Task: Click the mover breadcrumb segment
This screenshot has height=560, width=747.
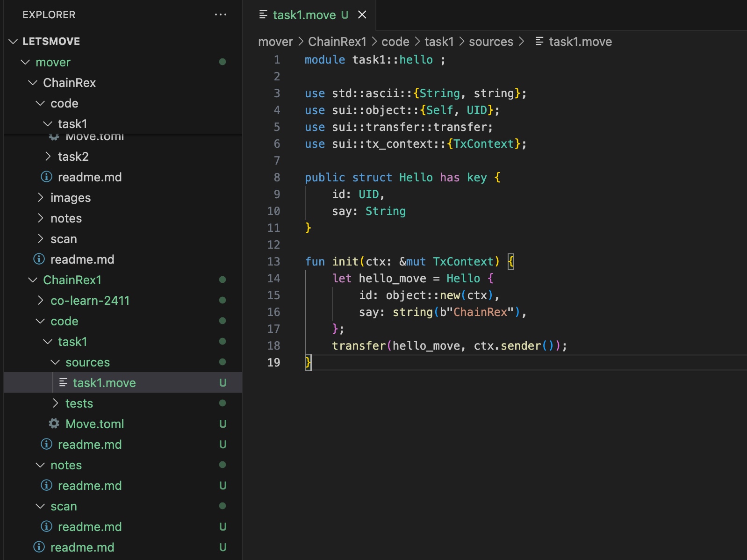Action: (275, 42)
